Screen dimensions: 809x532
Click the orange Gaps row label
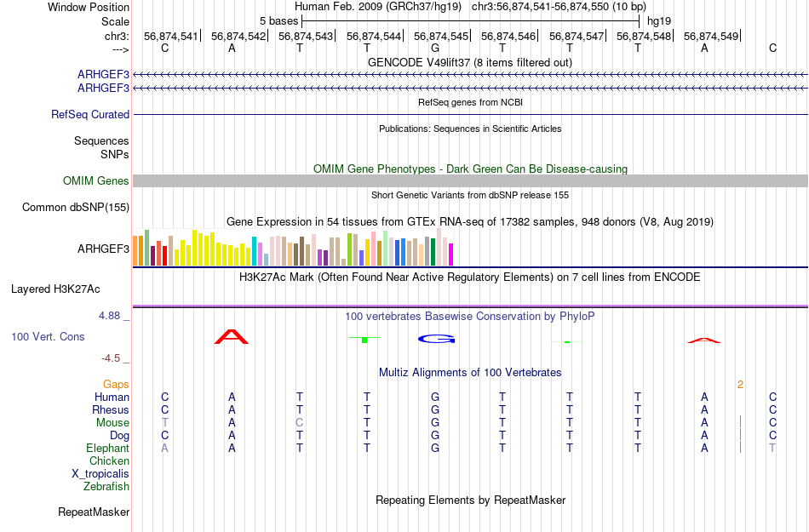pos(116,385)
